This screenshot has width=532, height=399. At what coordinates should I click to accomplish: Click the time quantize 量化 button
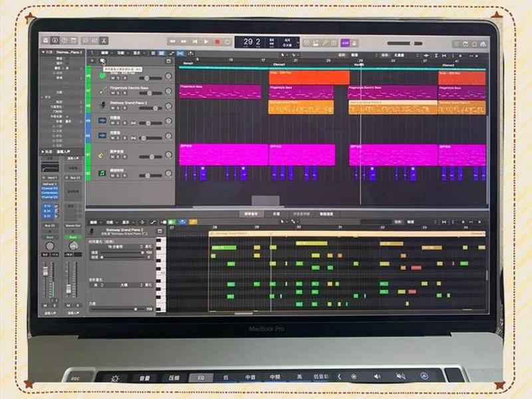coord(149,247)
